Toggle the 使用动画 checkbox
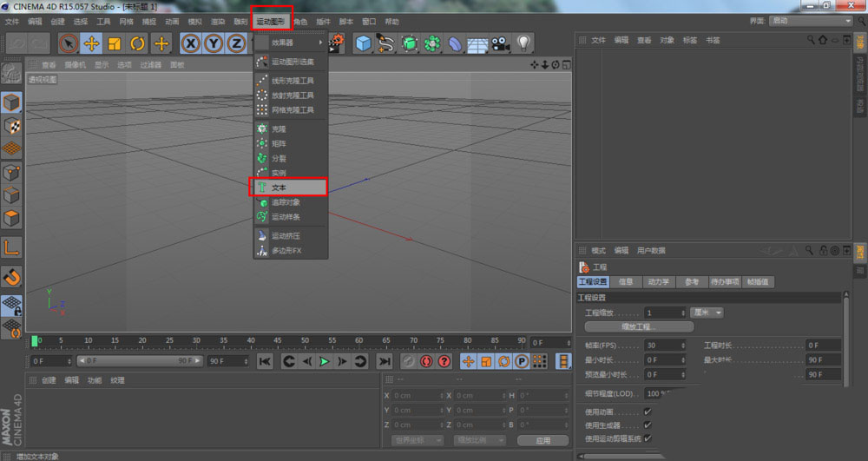The width and height of the screenshot is (868, 461). 648,412
